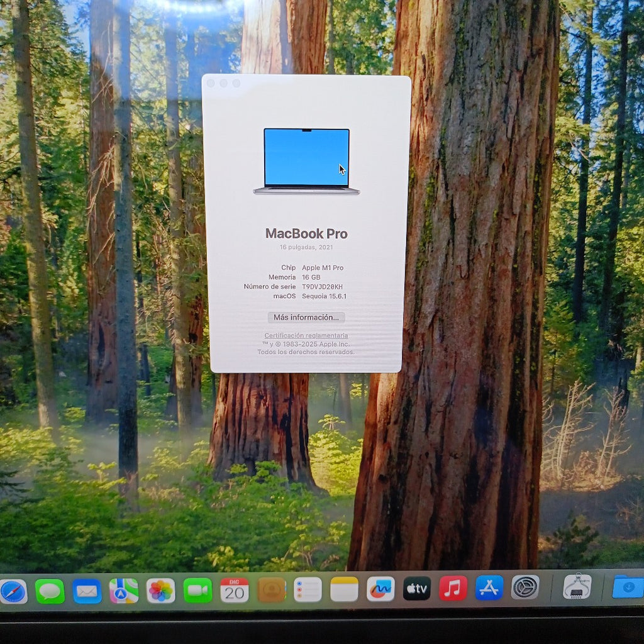The image size is (644, 644).
Task: Start FaceTime from the Dock
Action: [198, 590]
